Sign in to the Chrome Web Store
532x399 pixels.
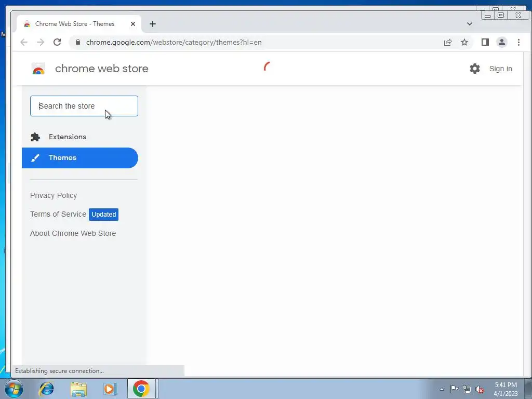[500, 69]
